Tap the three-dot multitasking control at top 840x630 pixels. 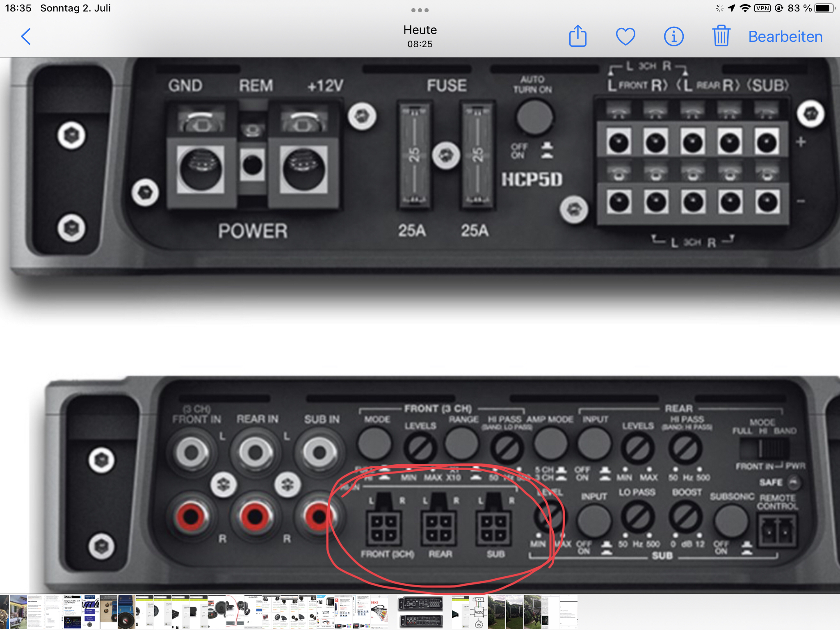click(x=420, y=10)
